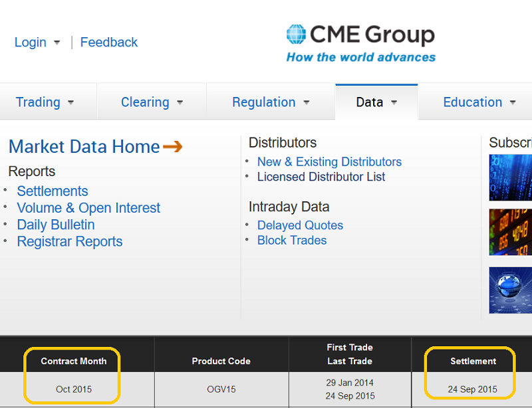Expand the Login dropdown arrow
Image resolution: width=532 pixels, height=408 pixels.
tap(57, 43)
